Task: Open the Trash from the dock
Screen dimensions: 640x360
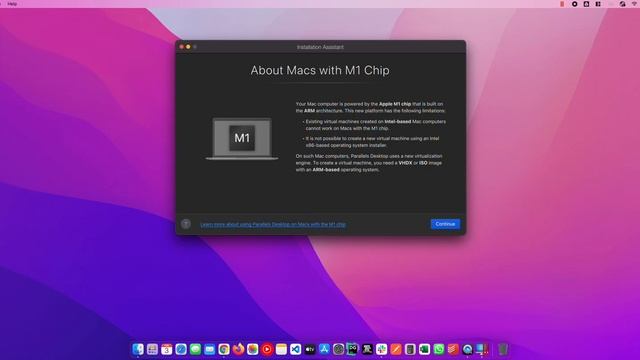Action: (x=503, y=349)
